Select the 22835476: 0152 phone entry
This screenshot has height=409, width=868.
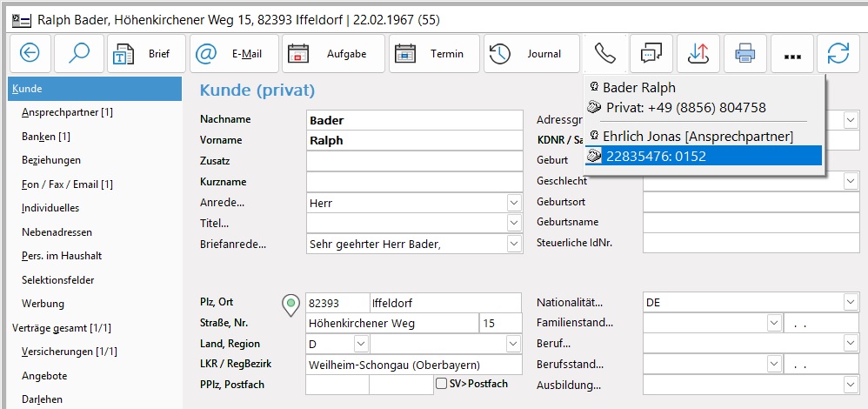point(703,156)
